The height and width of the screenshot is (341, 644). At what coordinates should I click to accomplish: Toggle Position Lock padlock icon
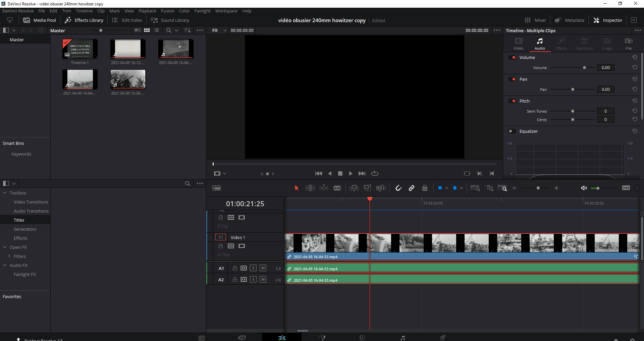point(425,188)
